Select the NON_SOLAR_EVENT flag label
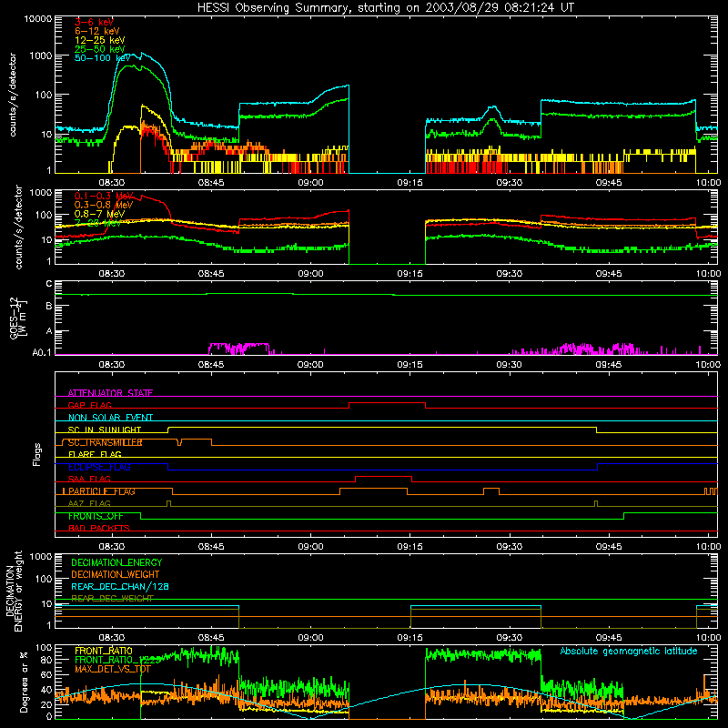728x728 pixels. click(x=110, y=418)
